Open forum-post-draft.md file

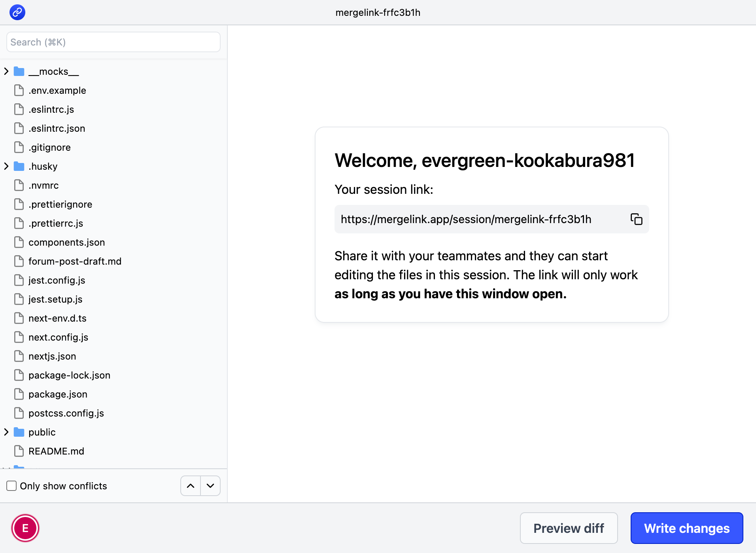(75, 261)
